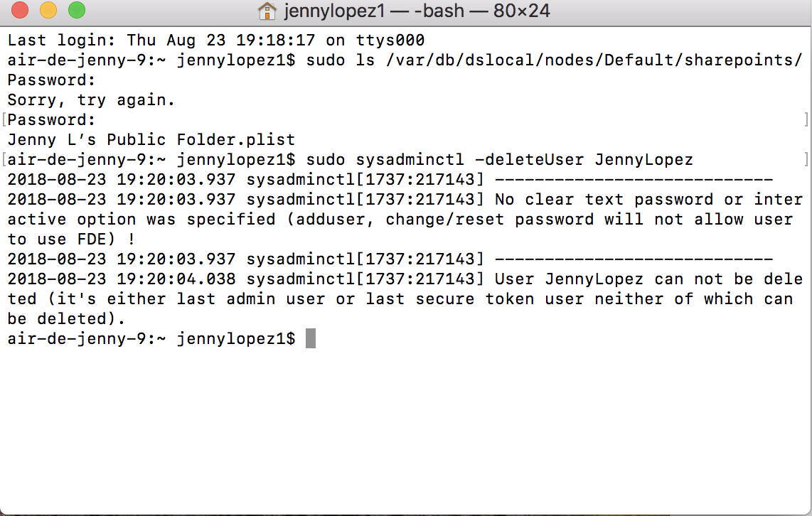This screenshot has height=516, width=812.
Task: Click the home folder icon in title bar
Action: point(267,11)
